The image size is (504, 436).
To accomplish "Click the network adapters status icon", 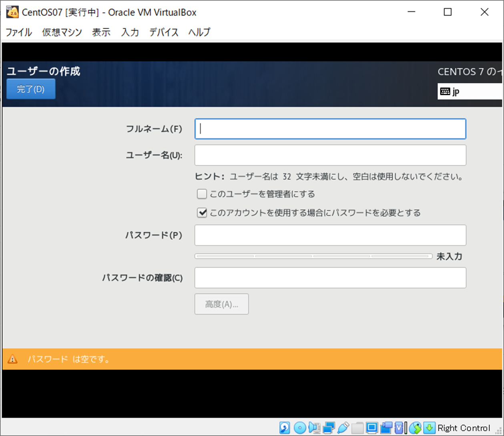I will tap(329, 428).
